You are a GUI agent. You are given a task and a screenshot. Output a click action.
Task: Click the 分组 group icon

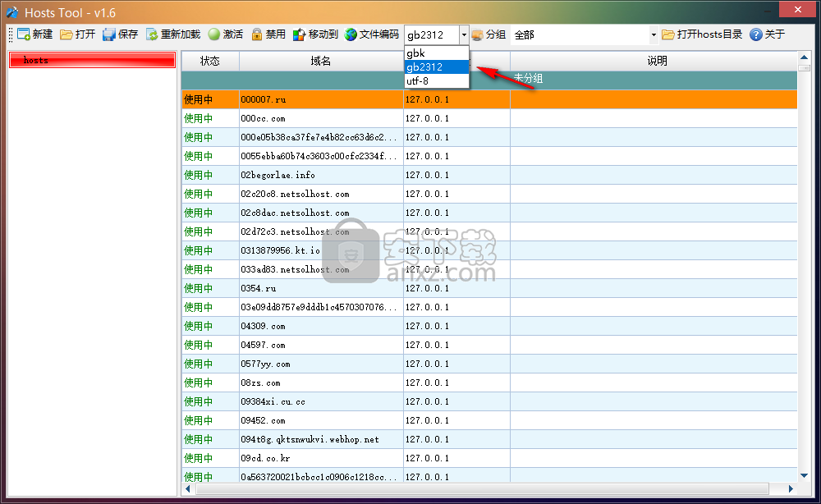click(x=477, y=35)
